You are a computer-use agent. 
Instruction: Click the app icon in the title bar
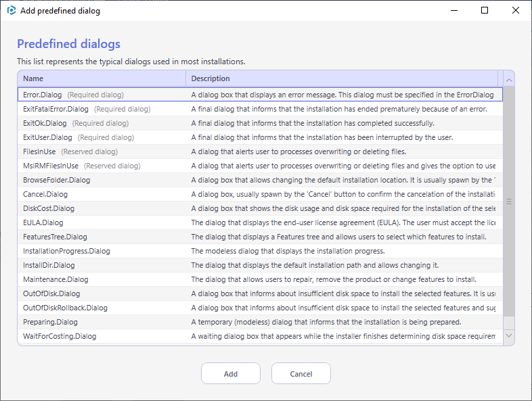pos(12,11)
